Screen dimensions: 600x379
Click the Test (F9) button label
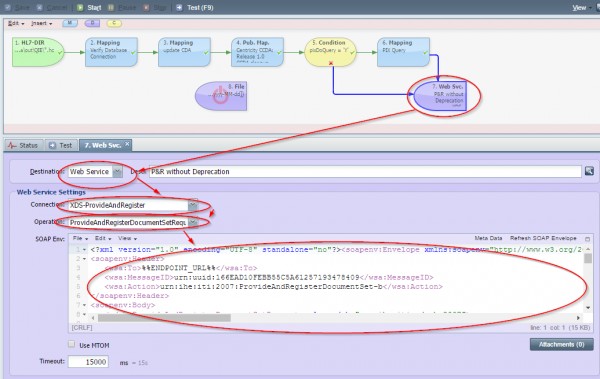(x=200, y=8)
